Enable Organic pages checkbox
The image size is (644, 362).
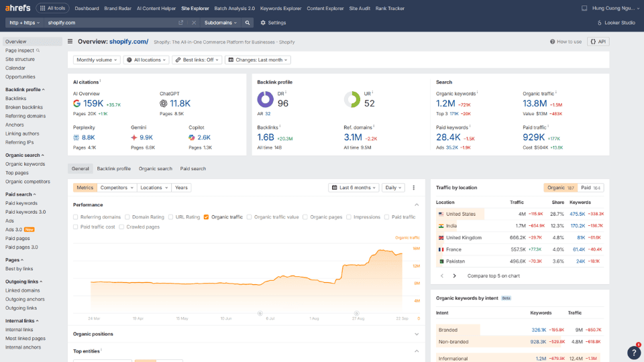[305, 217]
